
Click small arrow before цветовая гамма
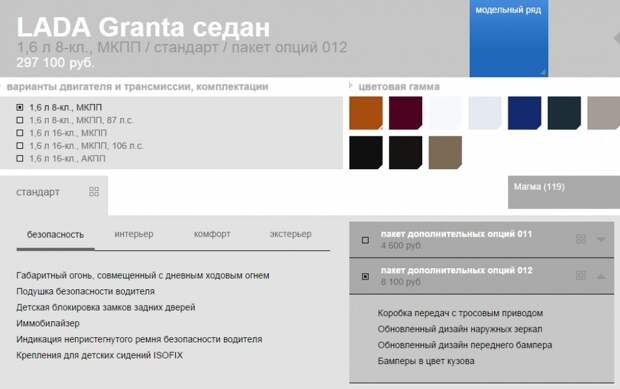350,85
